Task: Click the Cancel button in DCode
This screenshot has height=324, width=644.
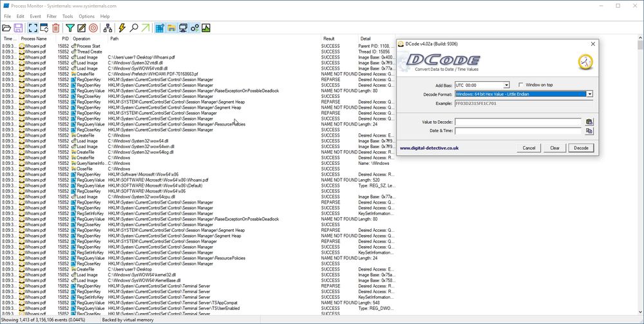Action: 529,148
